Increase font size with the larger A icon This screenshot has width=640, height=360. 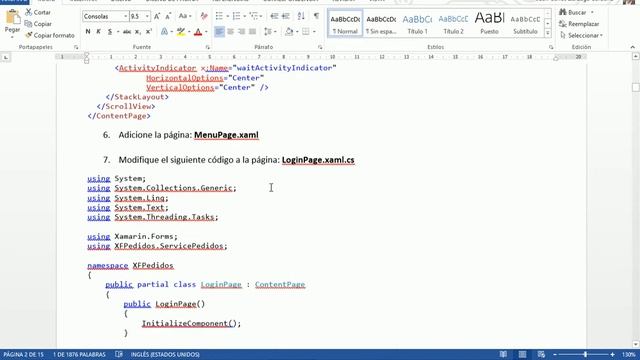[x=157, y=16]
